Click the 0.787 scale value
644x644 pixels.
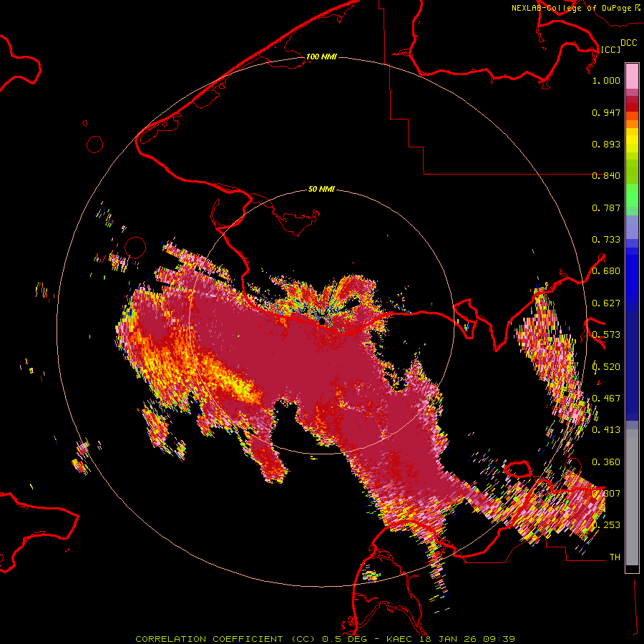[x=606, y=208]
